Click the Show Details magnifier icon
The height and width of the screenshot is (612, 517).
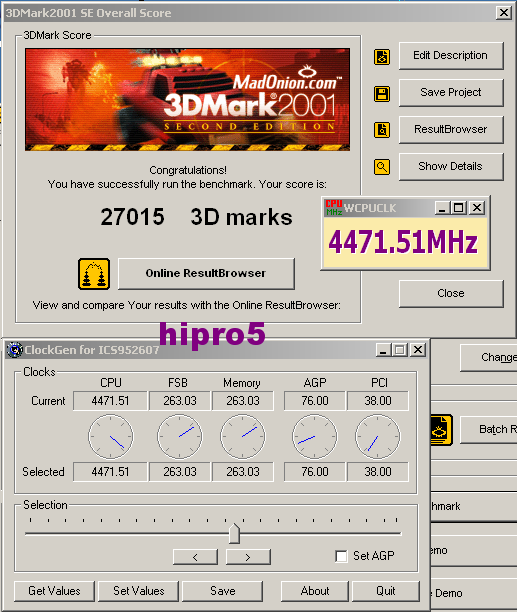point(382,167)
